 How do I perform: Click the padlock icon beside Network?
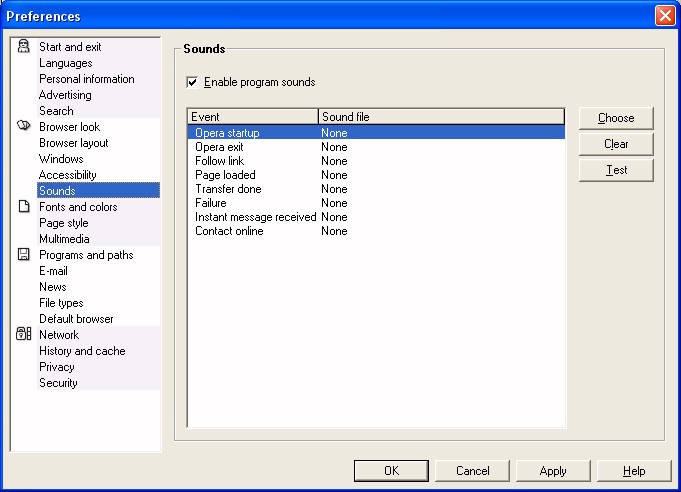23,334
